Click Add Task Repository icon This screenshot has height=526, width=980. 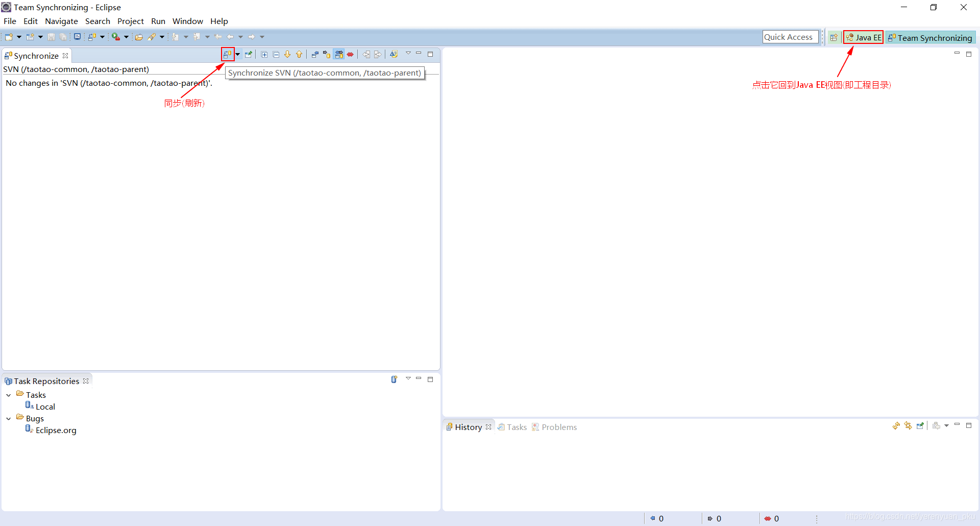394,379
